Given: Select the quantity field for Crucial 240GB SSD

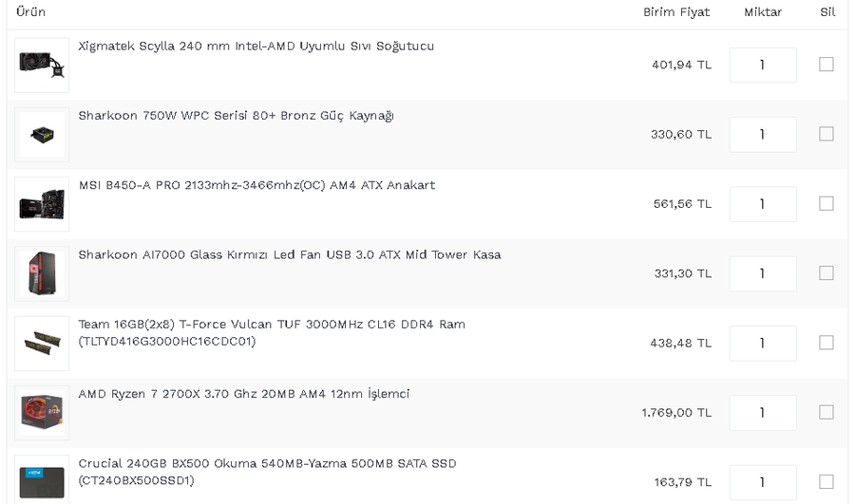Looking at the screenshot, I should coord(763,481).
